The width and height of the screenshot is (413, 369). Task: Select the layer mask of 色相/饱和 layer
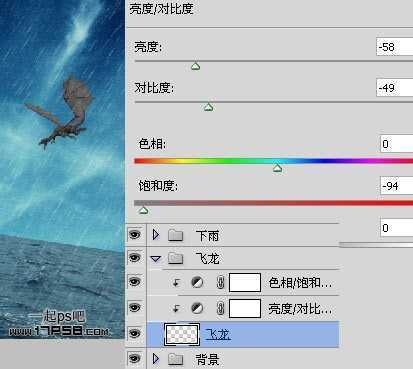pyautogui.click(x=245, y=283)
